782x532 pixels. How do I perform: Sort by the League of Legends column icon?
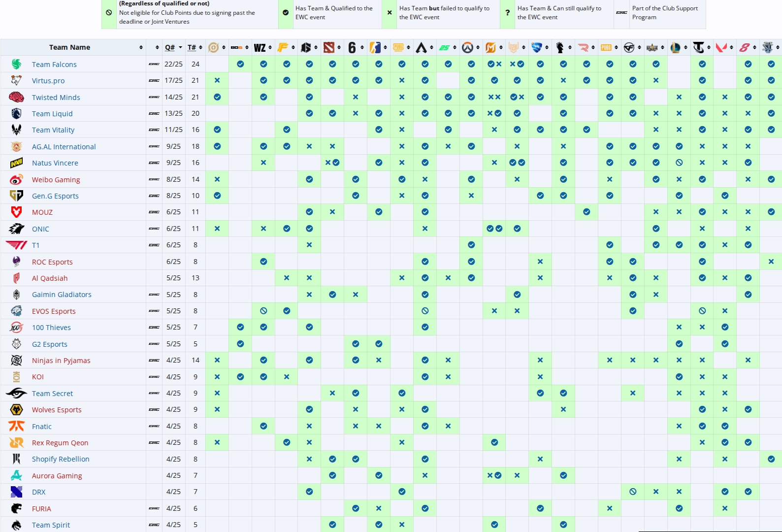(x=675, y=47)
